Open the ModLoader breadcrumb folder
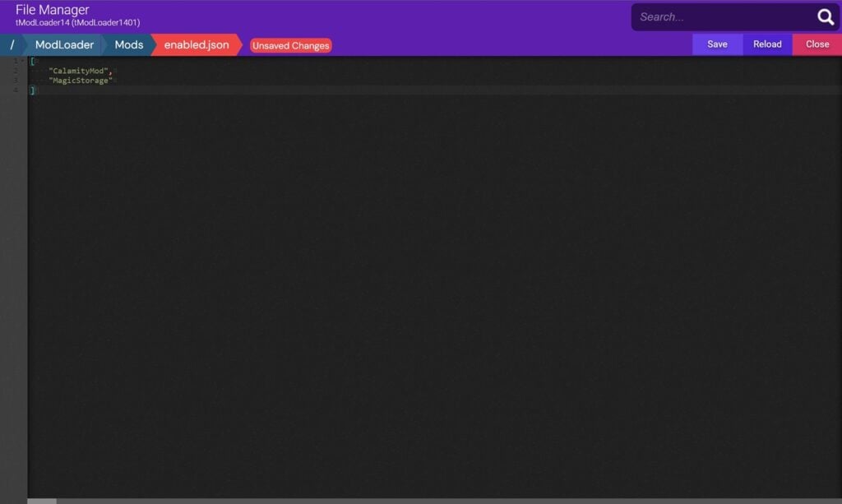Screen dimensions: 842x504 point(64,45)
